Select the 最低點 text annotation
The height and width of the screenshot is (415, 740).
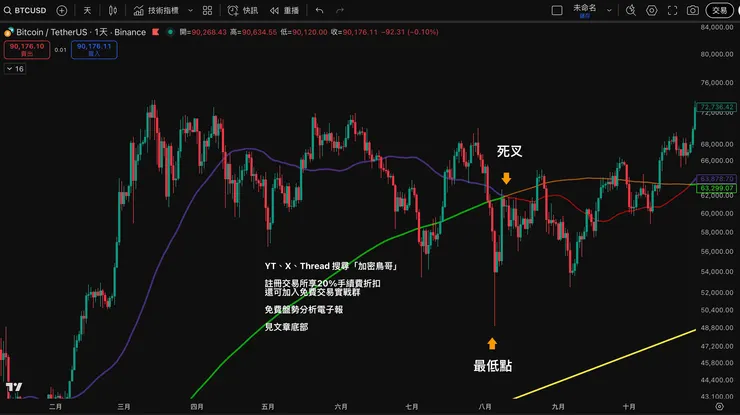(492, 366)
